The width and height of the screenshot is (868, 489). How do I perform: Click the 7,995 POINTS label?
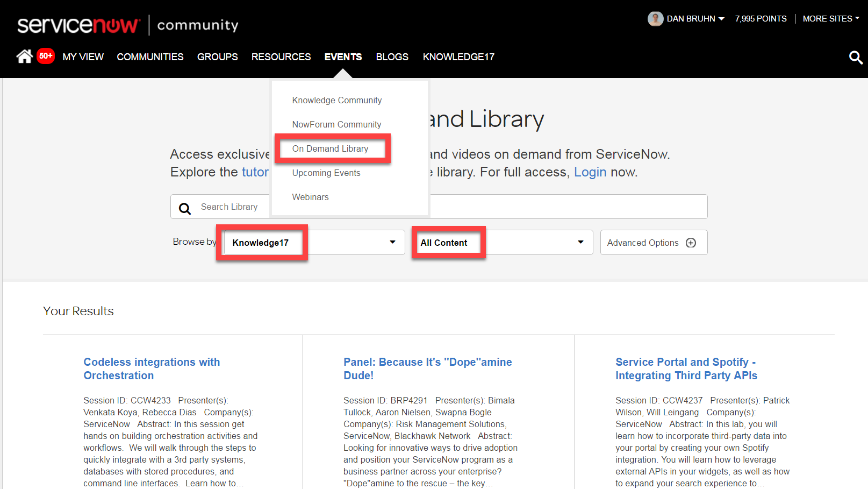click(761, 18)
